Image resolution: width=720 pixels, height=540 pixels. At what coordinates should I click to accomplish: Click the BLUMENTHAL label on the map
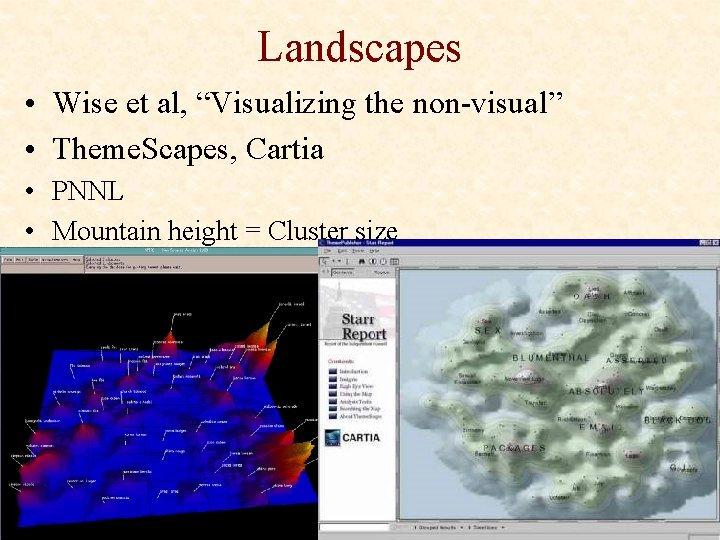click(x=551, y=358)
